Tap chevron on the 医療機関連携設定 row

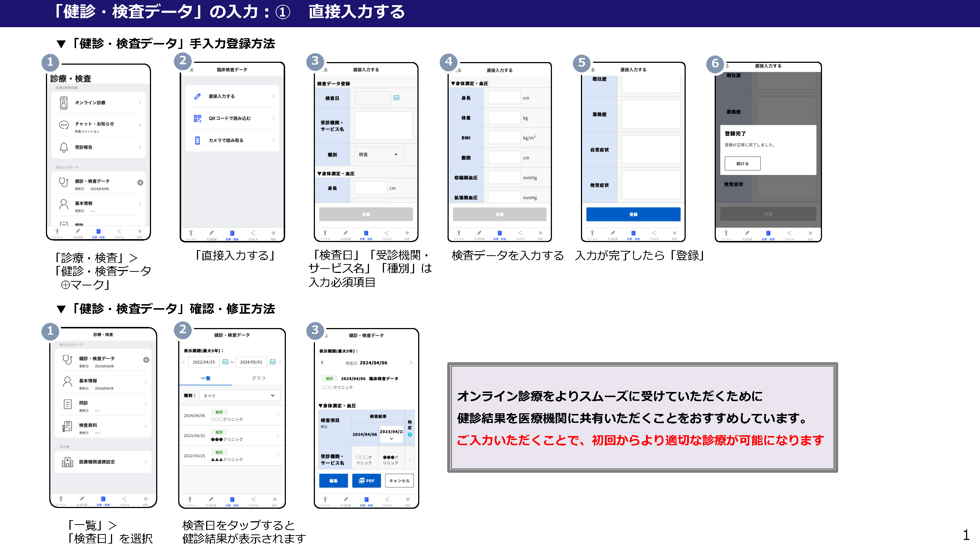(x=146, y=462)
